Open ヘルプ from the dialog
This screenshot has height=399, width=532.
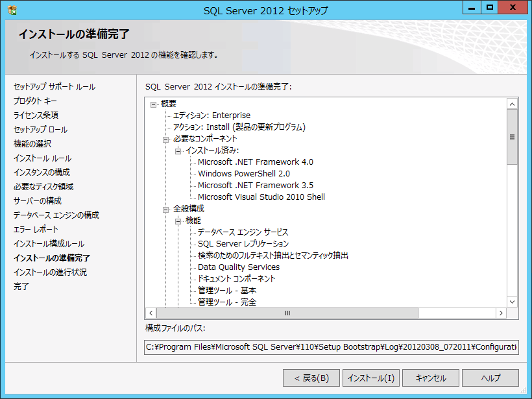tap(490, 378)
